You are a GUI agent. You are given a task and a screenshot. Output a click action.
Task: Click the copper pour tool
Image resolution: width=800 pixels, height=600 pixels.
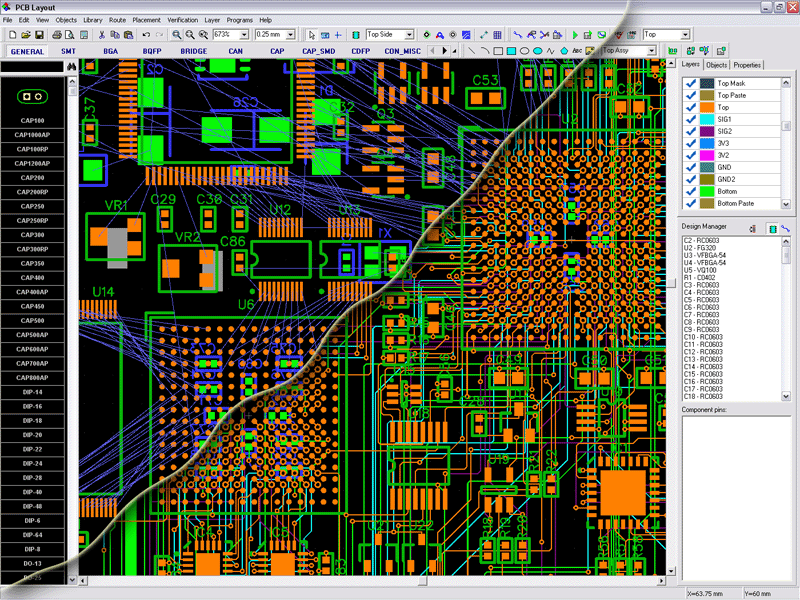[466, 35]
